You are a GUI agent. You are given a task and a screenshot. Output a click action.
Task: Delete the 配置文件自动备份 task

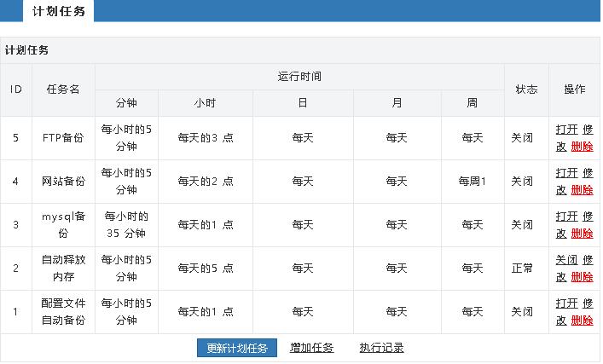582,321
